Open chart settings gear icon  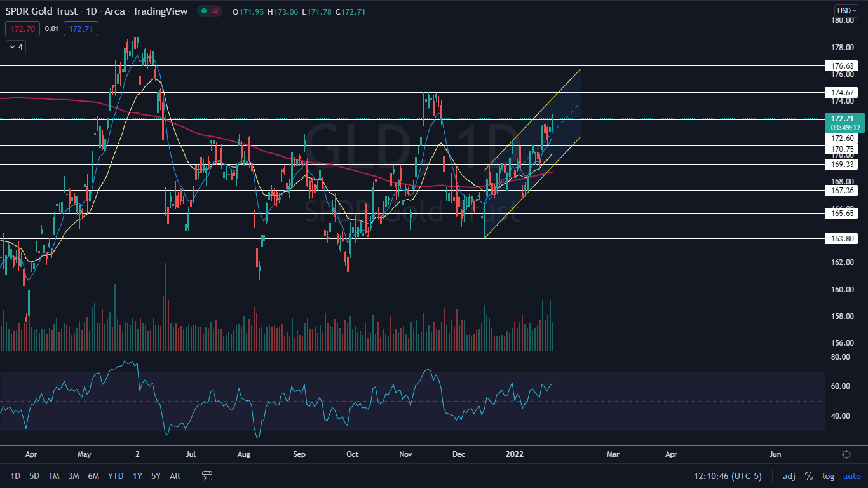[846, 454]
